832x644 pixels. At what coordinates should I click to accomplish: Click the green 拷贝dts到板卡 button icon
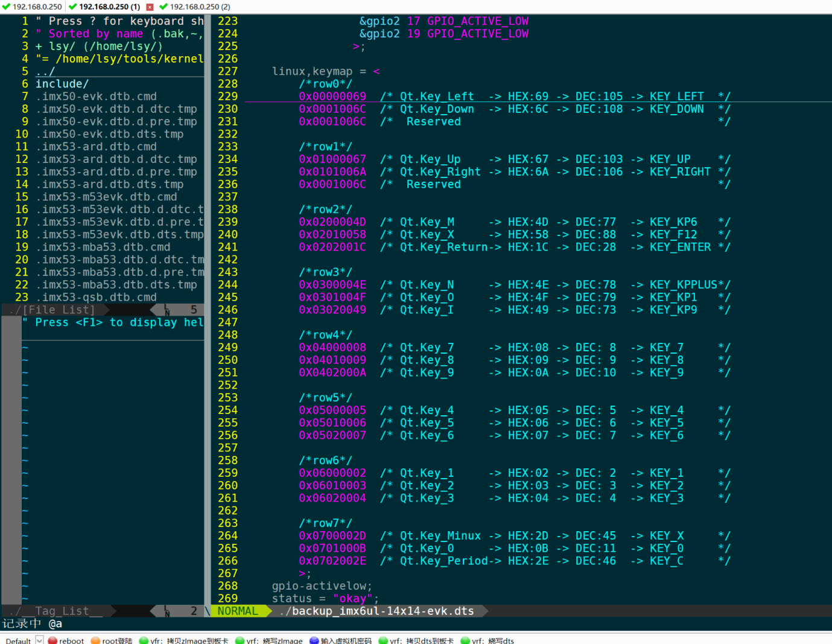(383, 640)
